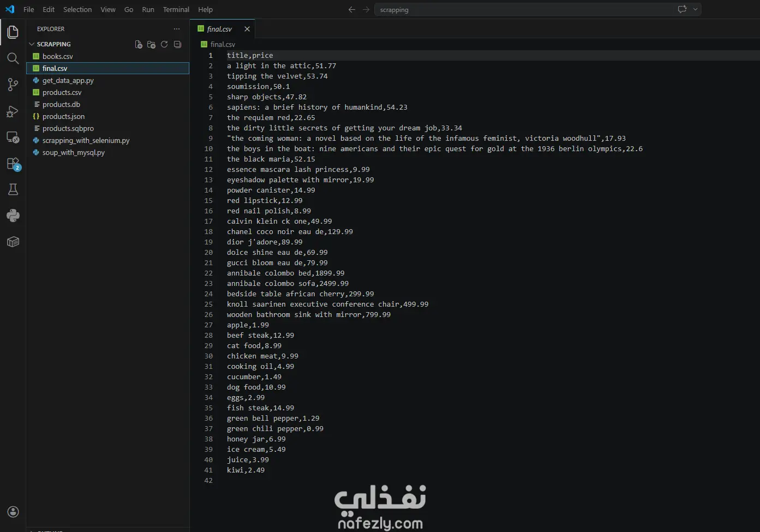Collapse all folders in Explorer
Screen dimensions: 760x532
177,45
